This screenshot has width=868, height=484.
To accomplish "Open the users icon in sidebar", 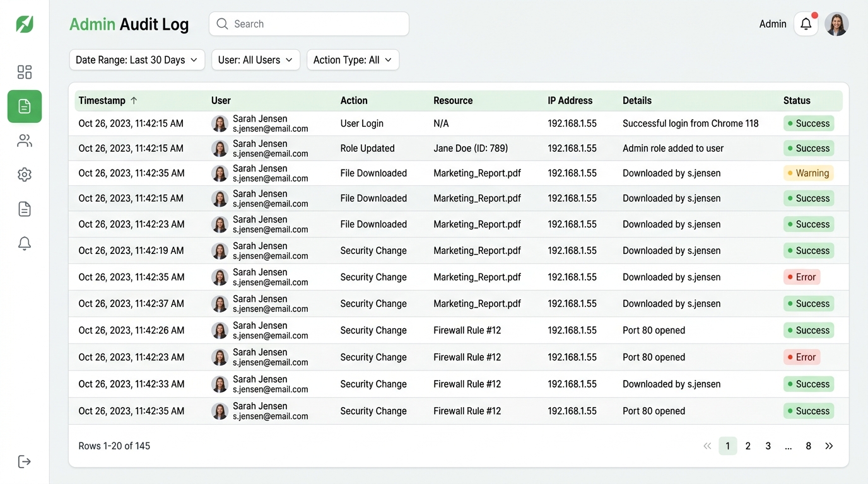I will (x=25, y=141).
